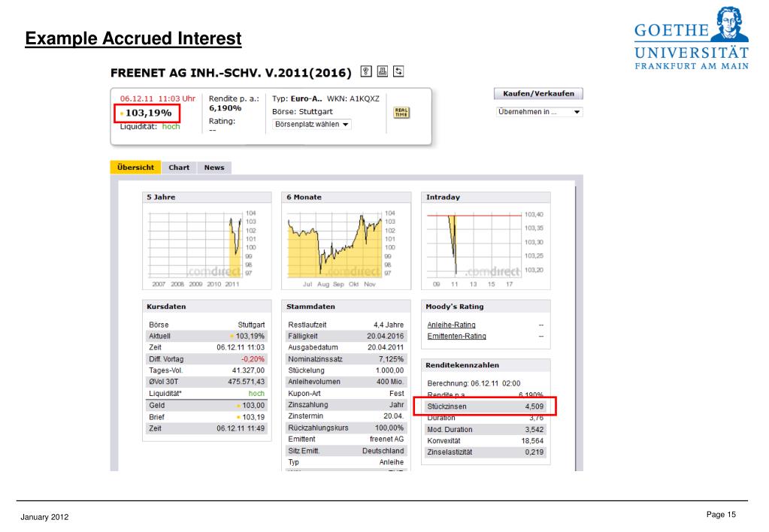The image size is (769, 532).
Task: Click the help question-mark icon beside bond title
Action: (366, 71)
